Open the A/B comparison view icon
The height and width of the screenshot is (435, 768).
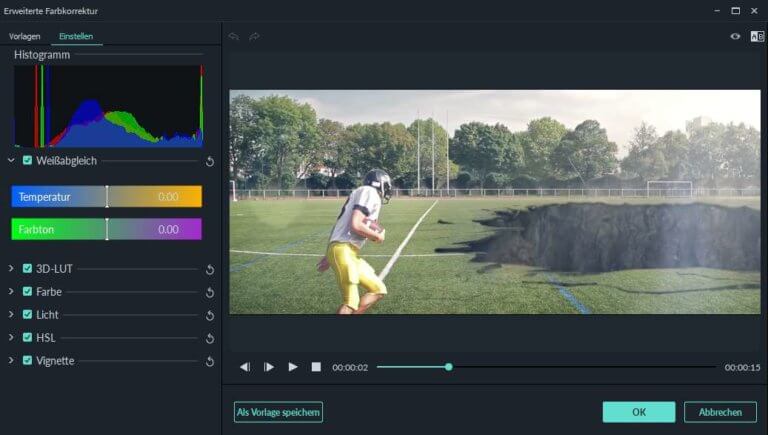757,36
